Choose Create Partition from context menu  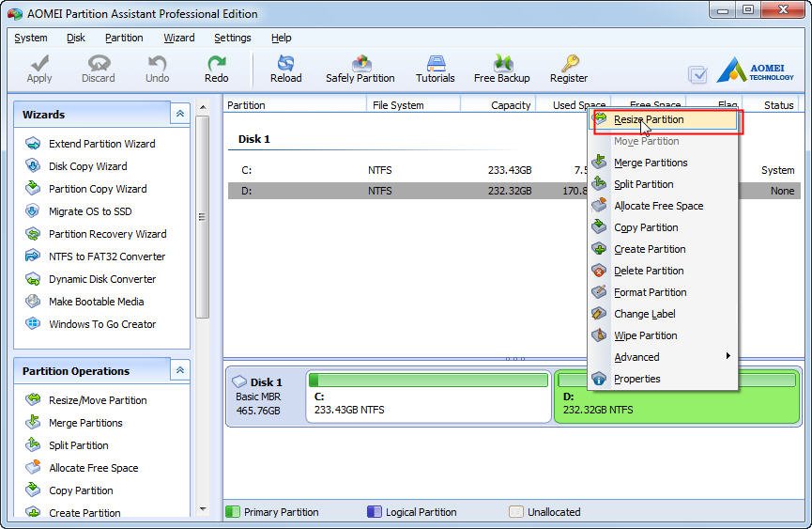point(664,249)
